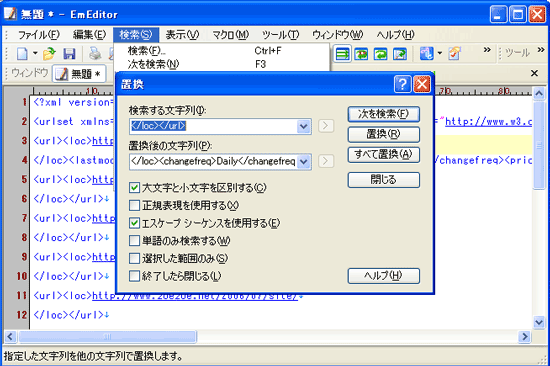The width and height of the screenshot is (550, 366).
Task: Open the 表示(V) menu
Action: 182,35
